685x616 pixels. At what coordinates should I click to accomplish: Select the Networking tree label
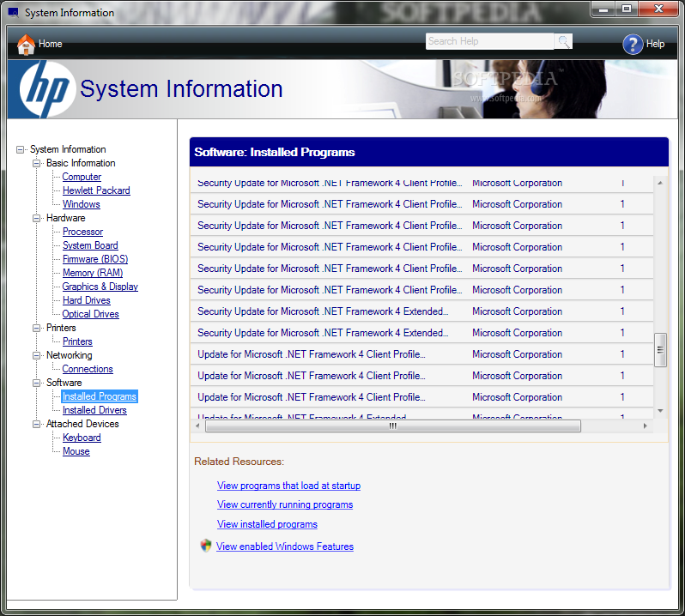pos(69,355)
